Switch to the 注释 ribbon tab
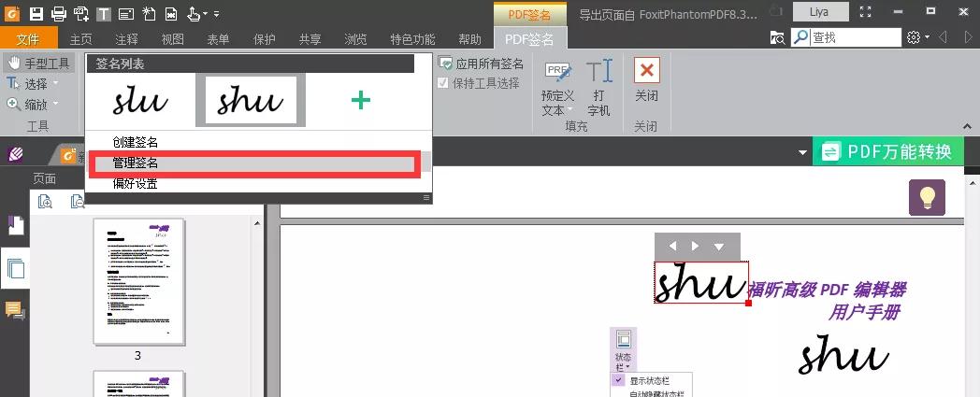The width and height of the screenshot is (980, 397). (127, 39)
